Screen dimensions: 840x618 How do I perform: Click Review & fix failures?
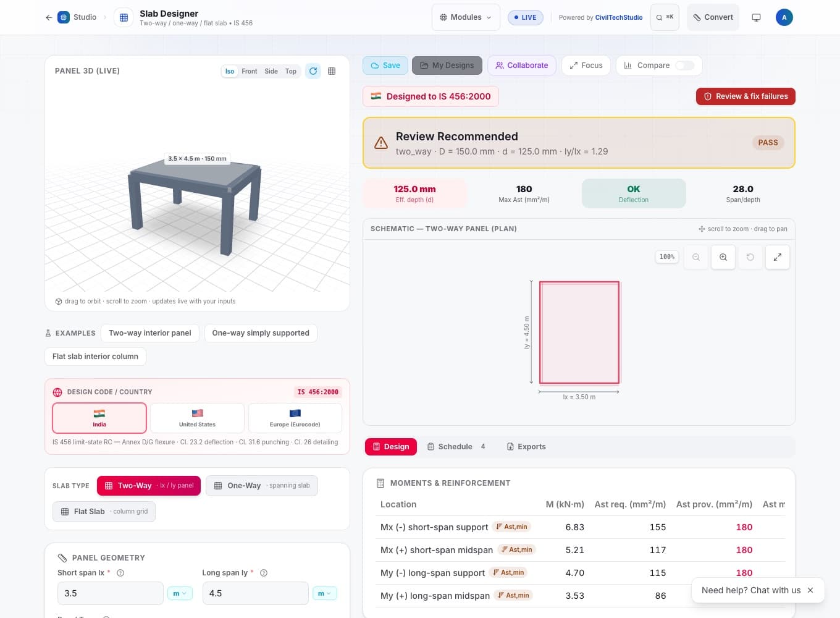click(745, 96)
